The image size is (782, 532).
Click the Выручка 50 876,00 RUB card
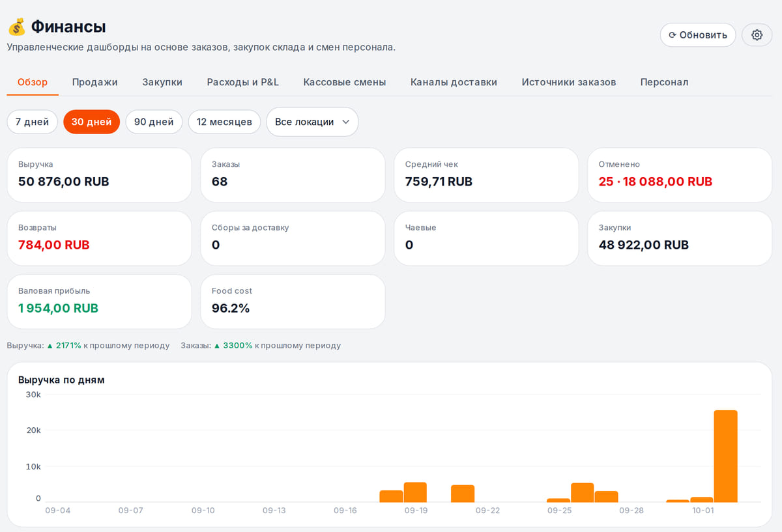pos(99,175)
